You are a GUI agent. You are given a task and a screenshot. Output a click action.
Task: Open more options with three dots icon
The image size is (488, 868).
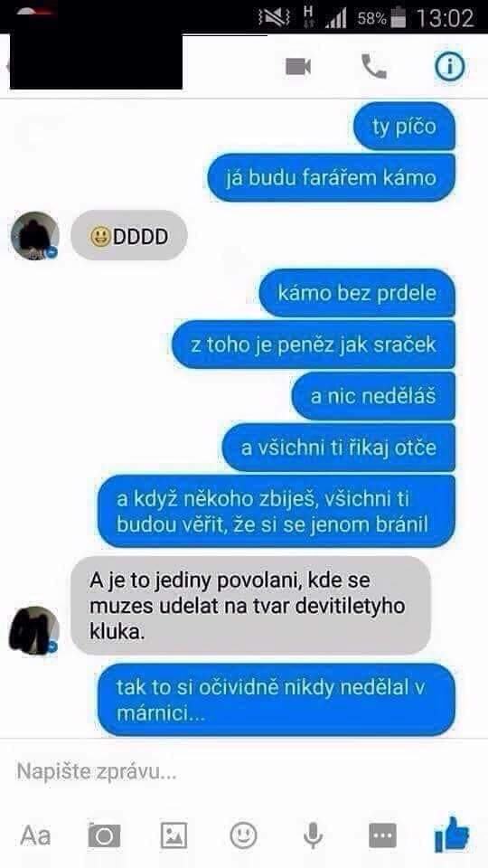point(383,835)
